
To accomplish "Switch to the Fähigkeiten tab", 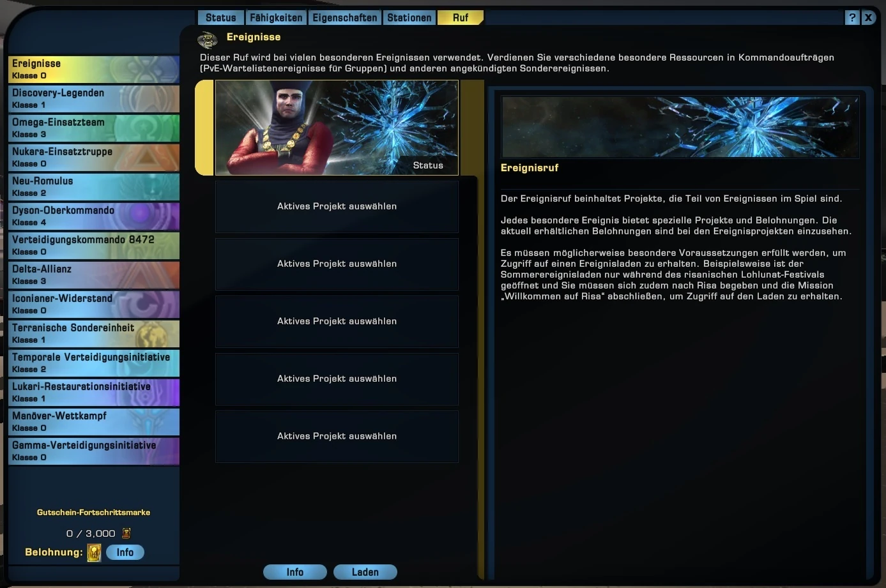I will pyautogui.click(x=276, y=18).
